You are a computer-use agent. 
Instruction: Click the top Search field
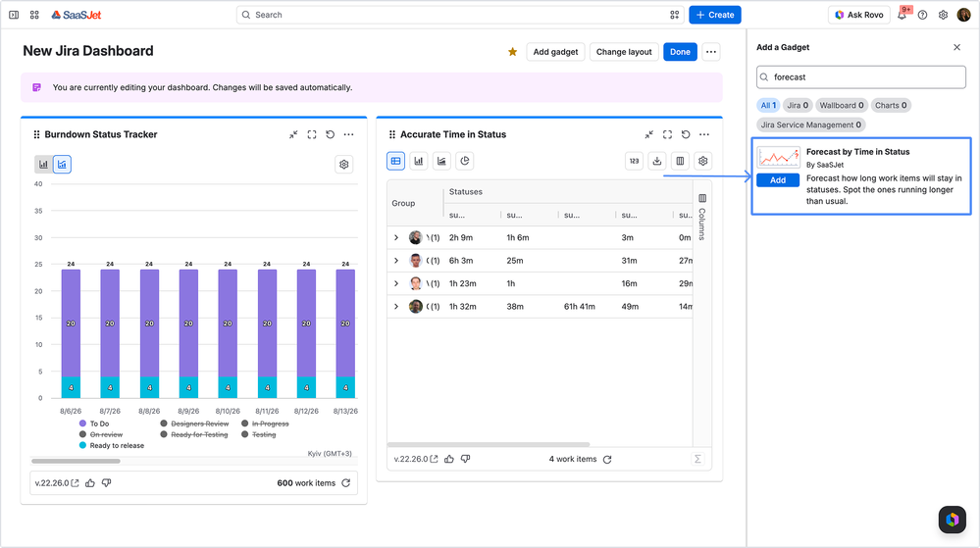pyautogui.click(x=460, y=15)
